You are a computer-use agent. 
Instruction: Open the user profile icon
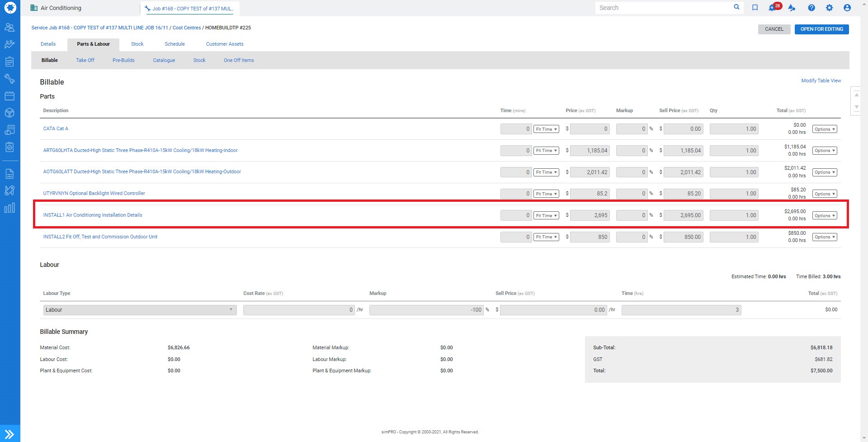[x=847, y=8]
